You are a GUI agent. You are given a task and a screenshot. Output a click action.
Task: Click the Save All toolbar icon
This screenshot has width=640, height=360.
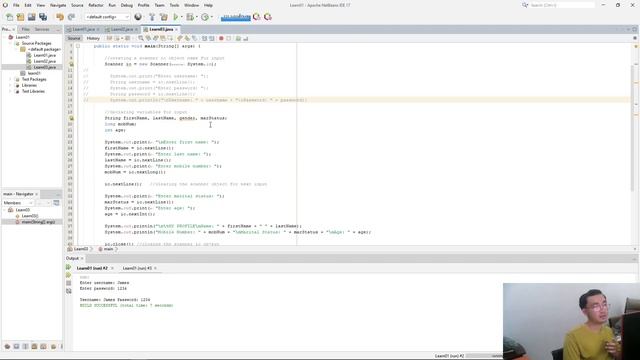pos(43,17)
